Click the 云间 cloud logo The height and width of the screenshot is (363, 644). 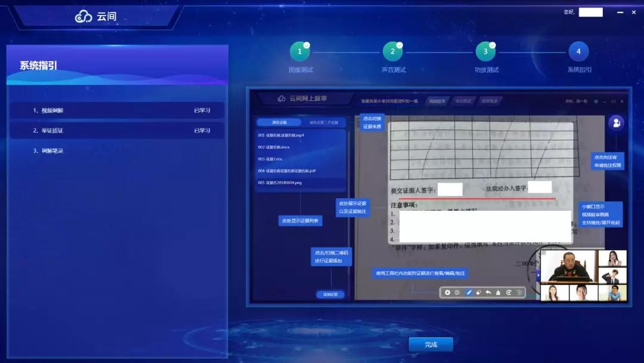(x=83, y=17)
